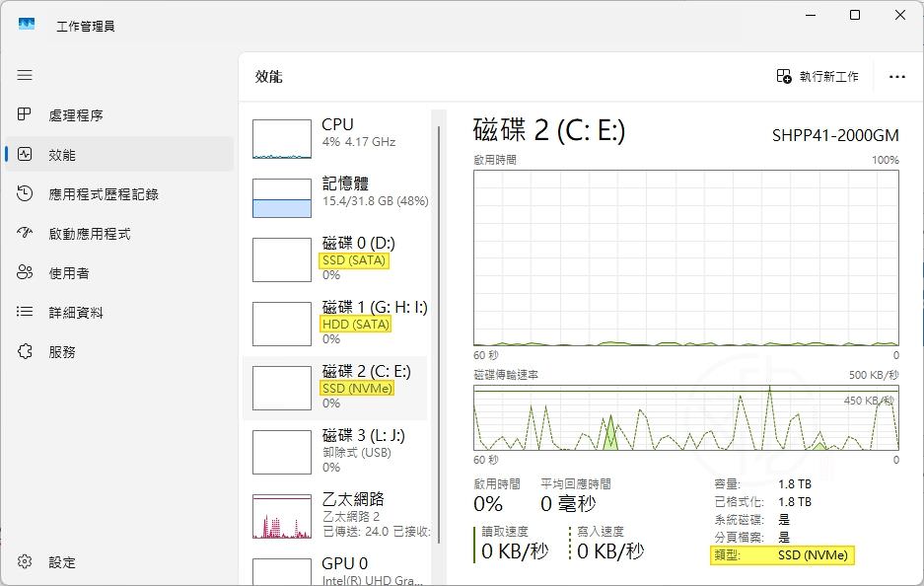The image size is (924, 586).
Task: Select the 磁碟 3 (L: J:) thumbnail
Action: (x=282, y=452)
